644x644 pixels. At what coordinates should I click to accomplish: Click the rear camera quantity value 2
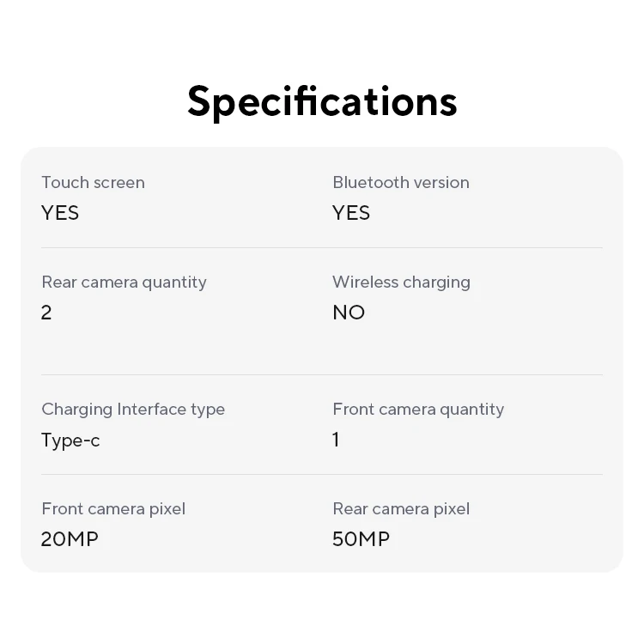(46, 313)
